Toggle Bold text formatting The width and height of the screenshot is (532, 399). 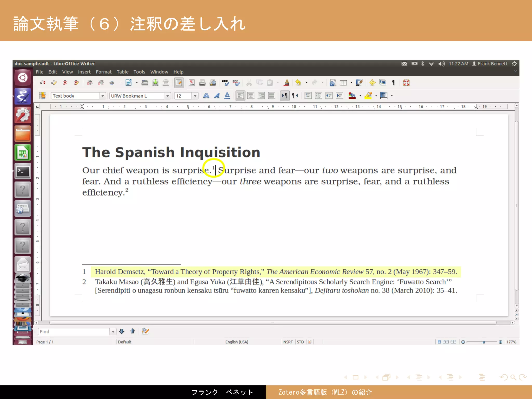pyautogui.click(x=206, y=96)
